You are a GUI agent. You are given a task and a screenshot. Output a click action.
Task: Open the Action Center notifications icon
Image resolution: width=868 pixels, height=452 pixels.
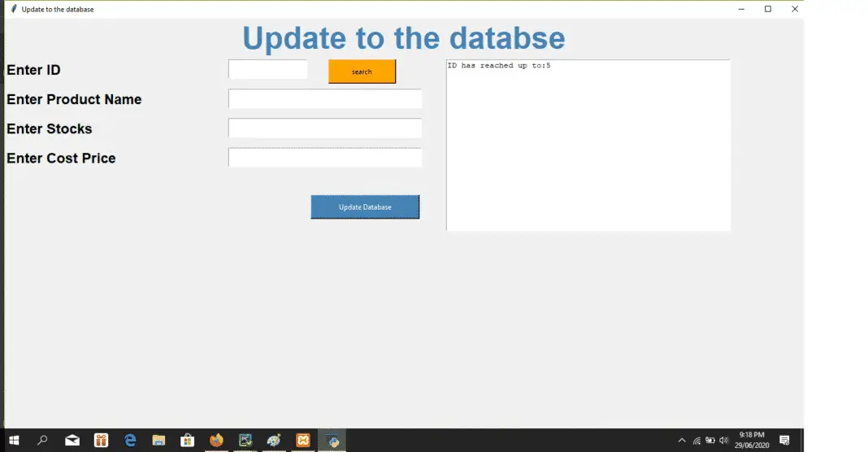click(784, 441)
